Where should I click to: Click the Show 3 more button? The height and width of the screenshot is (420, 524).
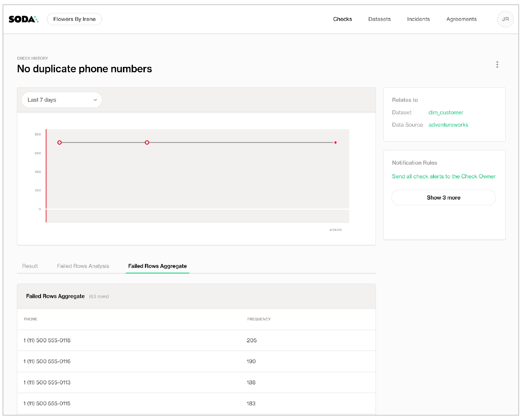pos(443,198)
